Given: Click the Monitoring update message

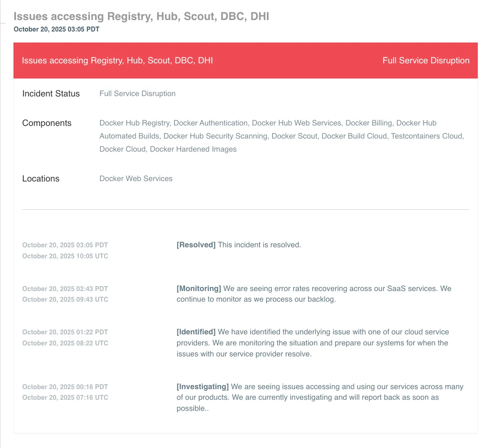Looking at the screenshot, I should coord(314,293).
